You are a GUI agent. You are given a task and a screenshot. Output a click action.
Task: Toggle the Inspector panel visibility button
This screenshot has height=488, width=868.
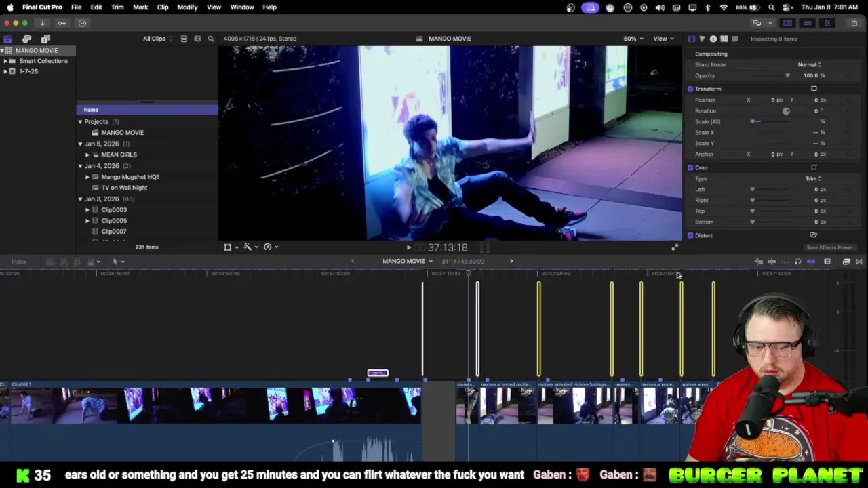(827, 23)
